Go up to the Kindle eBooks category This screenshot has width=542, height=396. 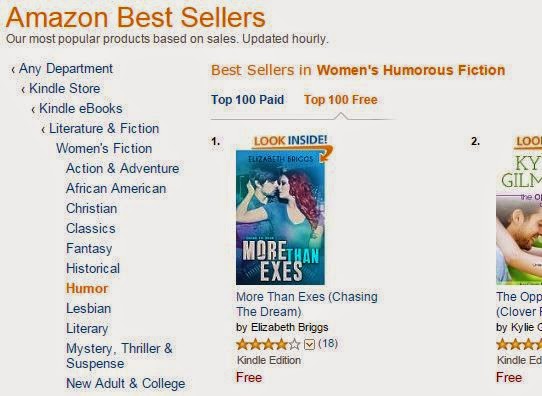(81, 109)
